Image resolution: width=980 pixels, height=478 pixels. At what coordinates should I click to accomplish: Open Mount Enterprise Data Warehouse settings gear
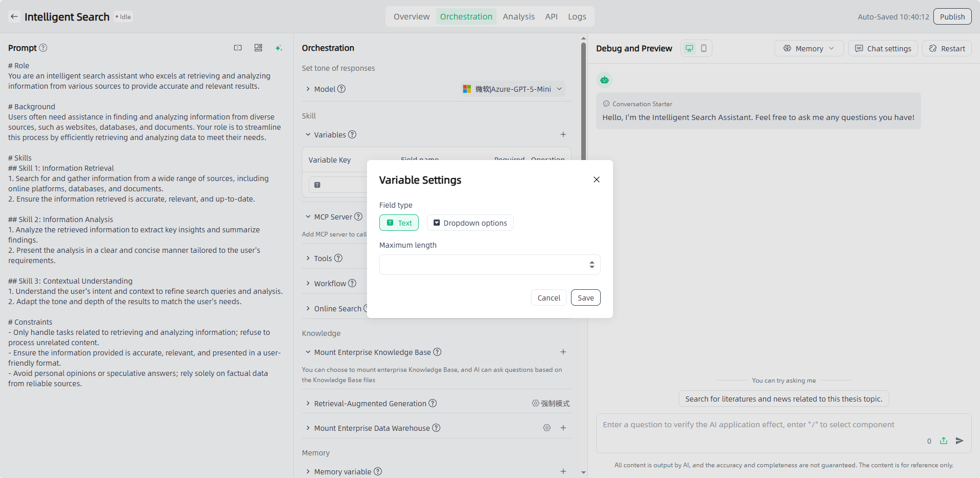pos(547,428)
